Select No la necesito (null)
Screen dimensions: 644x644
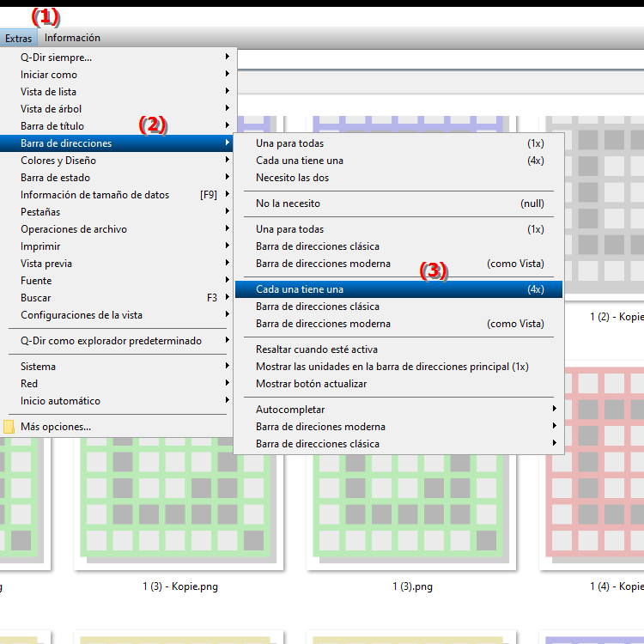(x=398, y=204)
